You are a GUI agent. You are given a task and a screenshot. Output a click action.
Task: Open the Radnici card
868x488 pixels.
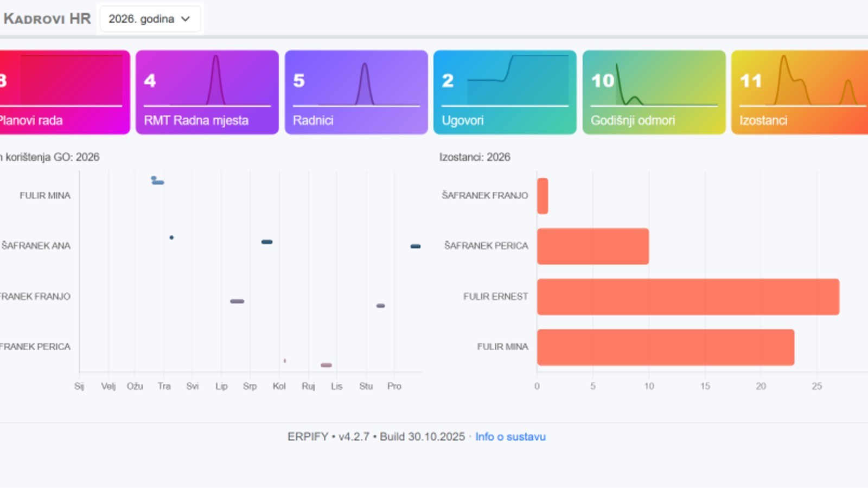[x=356, y=92]
